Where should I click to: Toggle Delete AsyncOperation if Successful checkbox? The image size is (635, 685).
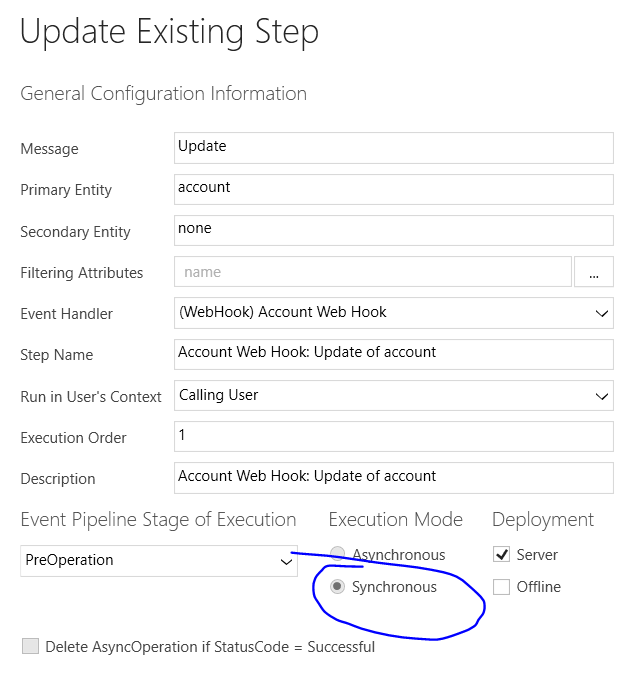(x=30, y=646)
